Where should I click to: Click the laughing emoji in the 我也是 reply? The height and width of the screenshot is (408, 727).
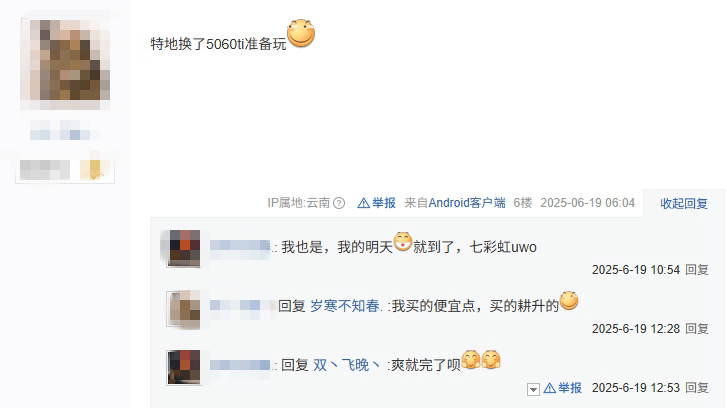click(403, 242)
